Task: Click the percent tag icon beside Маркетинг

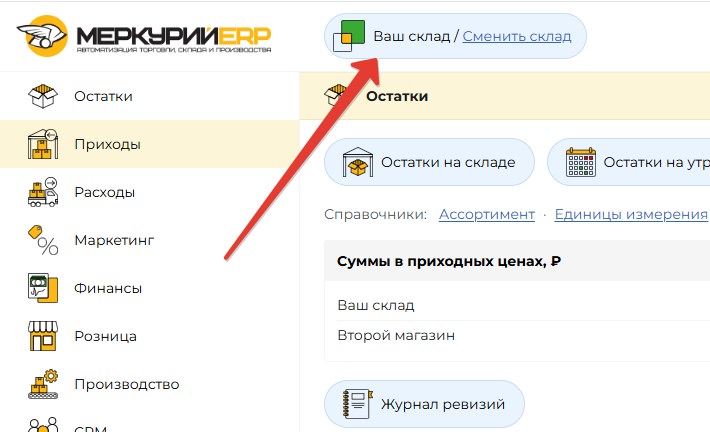Action: coord(43,240)
